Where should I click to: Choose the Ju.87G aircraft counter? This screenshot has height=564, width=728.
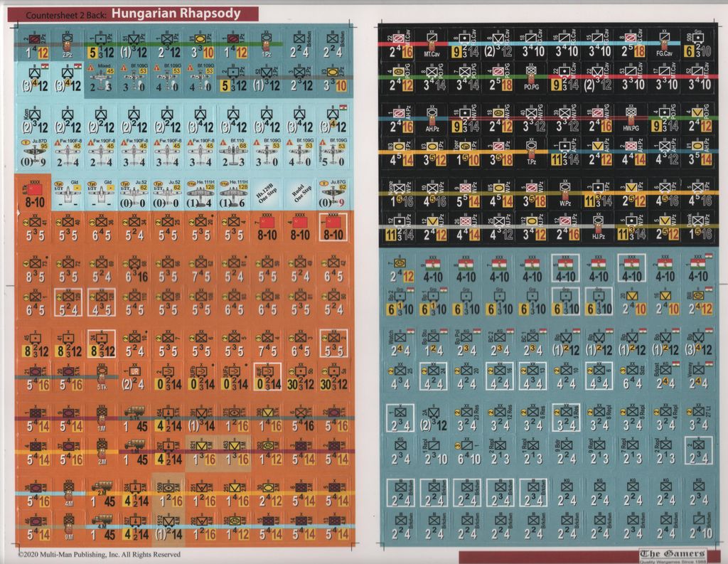click(x=333, y=193)
